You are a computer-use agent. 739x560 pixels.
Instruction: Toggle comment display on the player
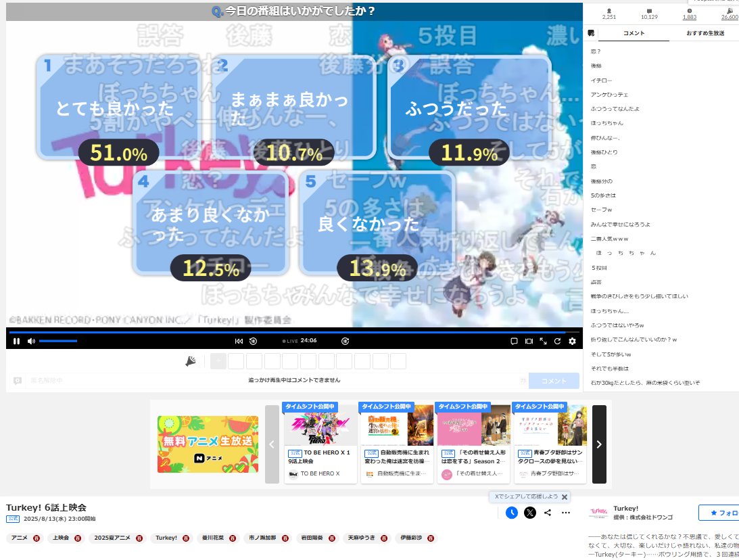pos(514,342)
